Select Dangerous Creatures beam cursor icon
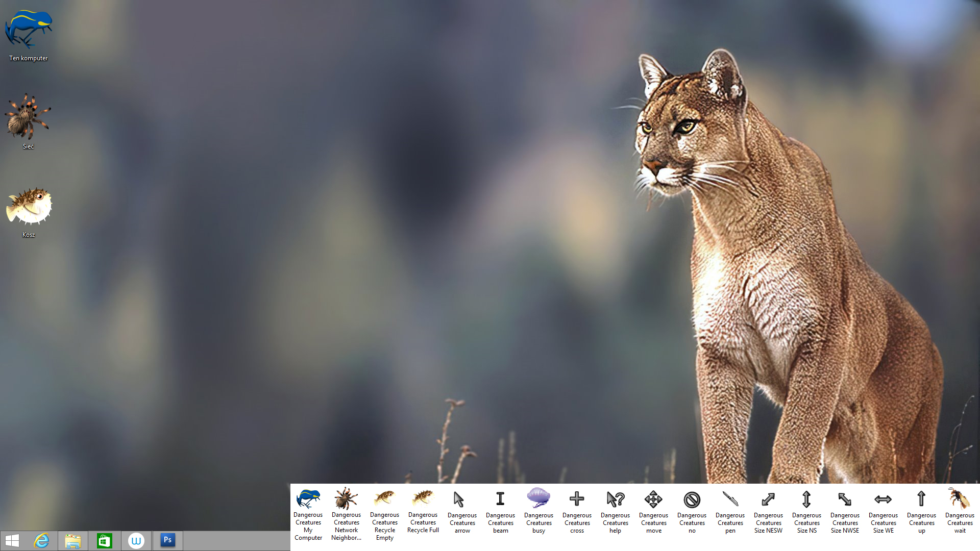Screen dimensions: 980x551 point(500,499)
